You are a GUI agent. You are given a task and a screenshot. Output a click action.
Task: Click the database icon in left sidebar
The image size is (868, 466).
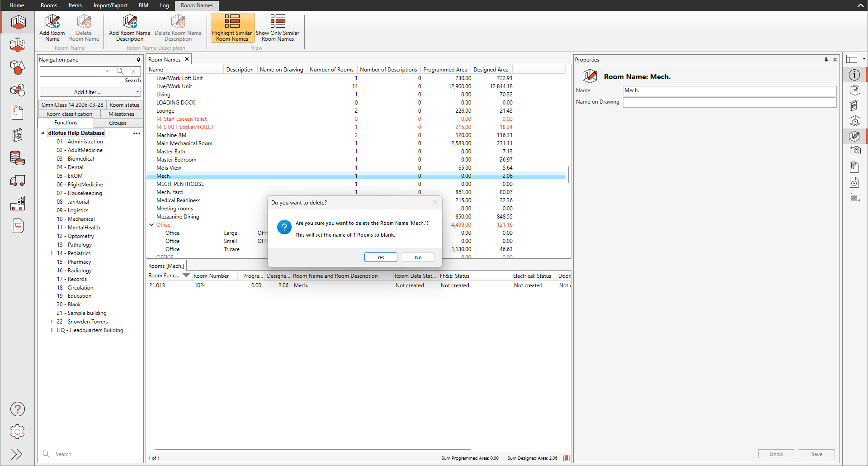18,158
